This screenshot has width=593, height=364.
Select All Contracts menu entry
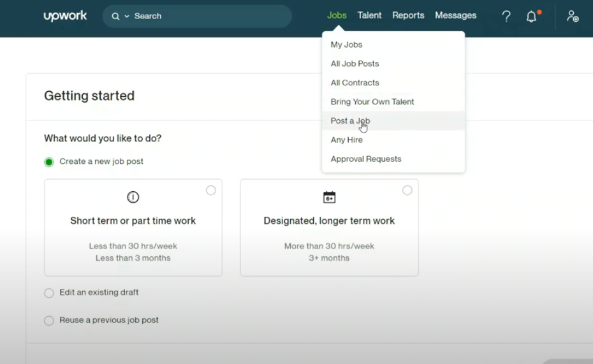click(393, 82)
